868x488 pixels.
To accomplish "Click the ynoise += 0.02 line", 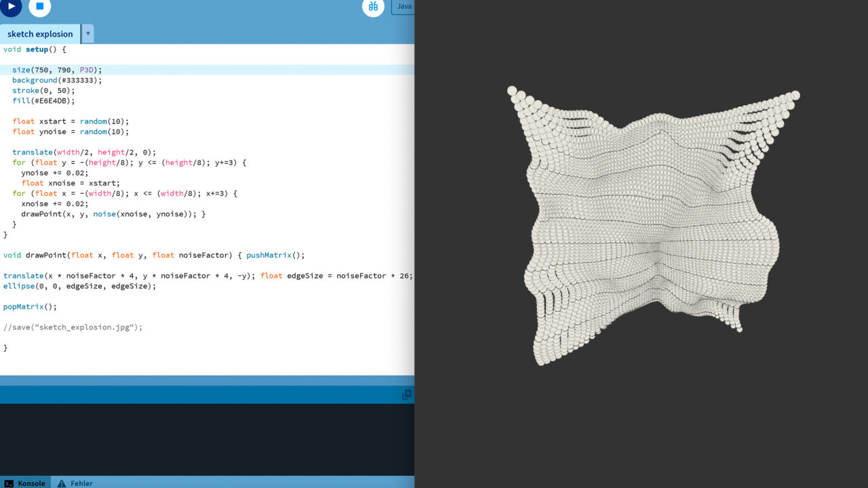I will [x=55, y=173].
